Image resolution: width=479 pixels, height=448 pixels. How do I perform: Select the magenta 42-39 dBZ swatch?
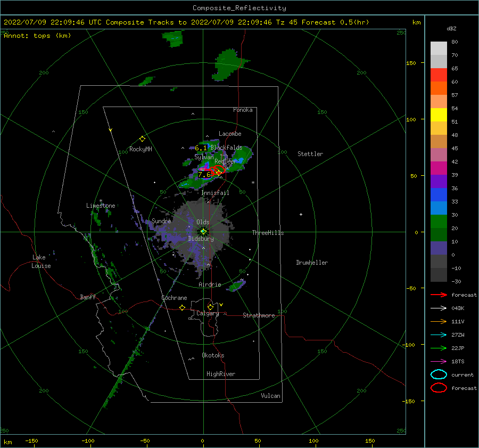pyautogui.click(x=439, y=168)
